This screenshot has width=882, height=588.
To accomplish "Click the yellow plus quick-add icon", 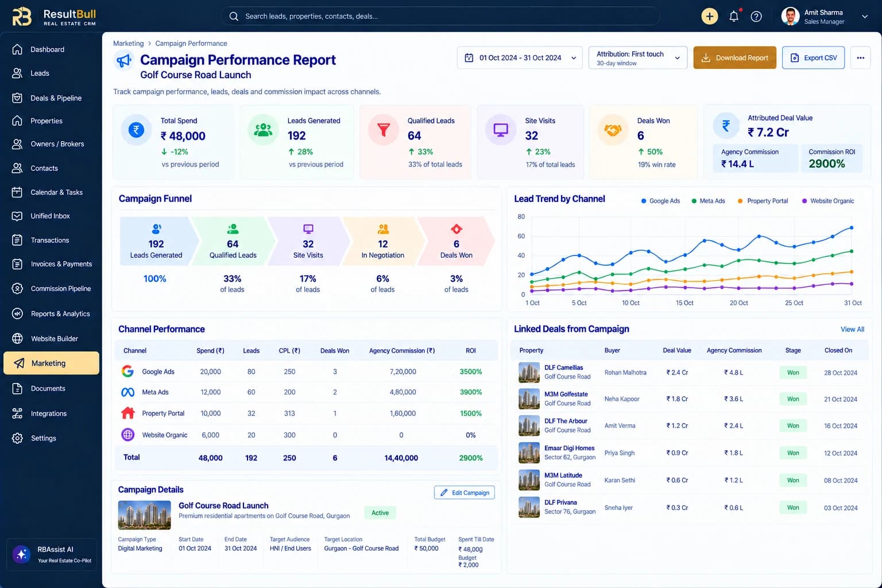I will coord(710,16).
